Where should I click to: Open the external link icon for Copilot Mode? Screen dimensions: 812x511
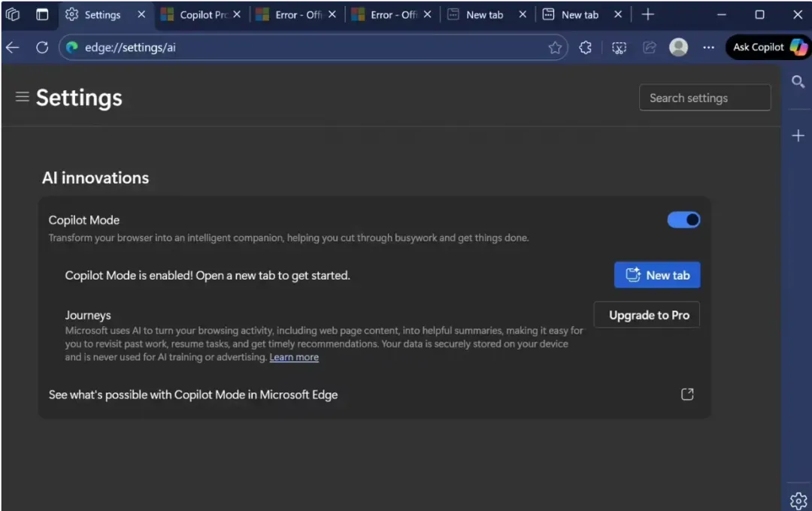[687, 395]
